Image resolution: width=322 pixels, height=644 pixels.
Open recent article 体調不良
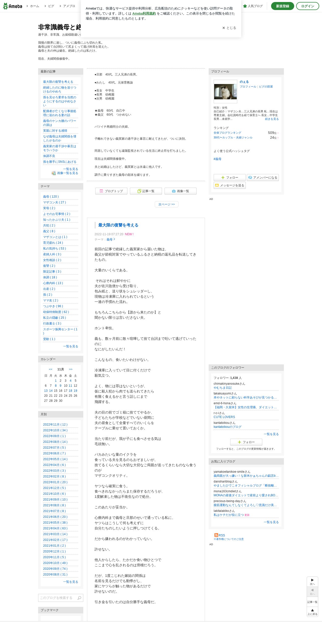pos(49,156)
